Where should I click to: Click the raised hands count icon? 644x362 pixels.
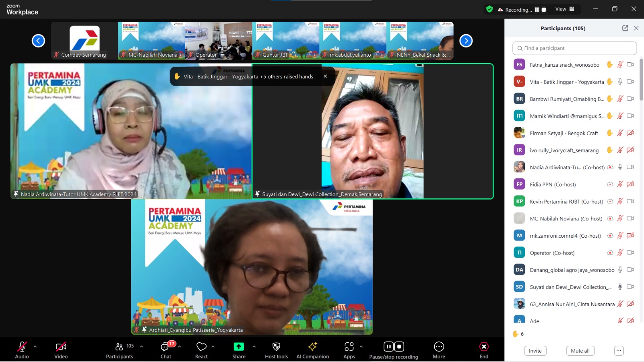click(515, 334)
